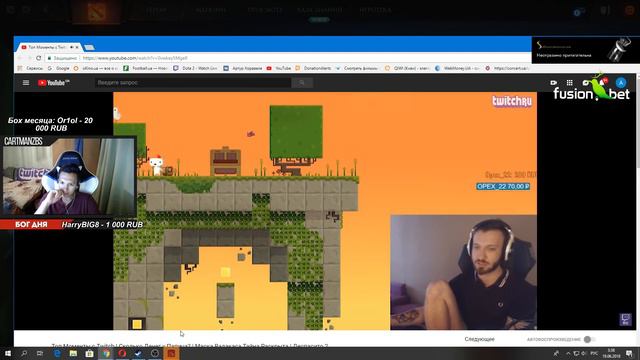Open the WebMoney bookmark

458,68
